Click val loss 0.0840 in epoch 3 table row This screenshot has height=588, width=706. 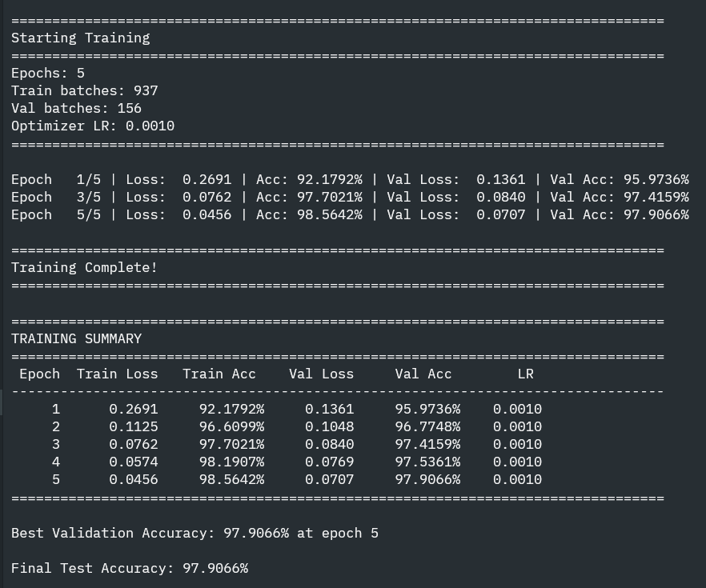330,444
